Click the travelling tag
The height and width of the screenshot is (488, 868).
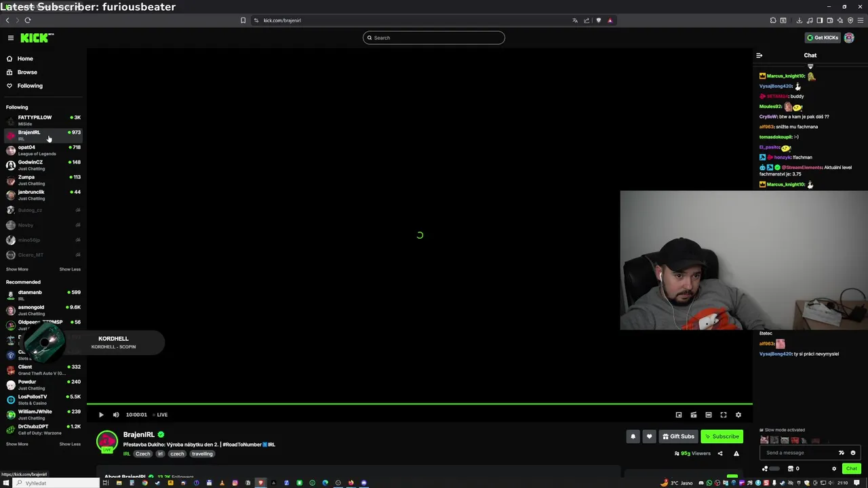pos(202,454)
